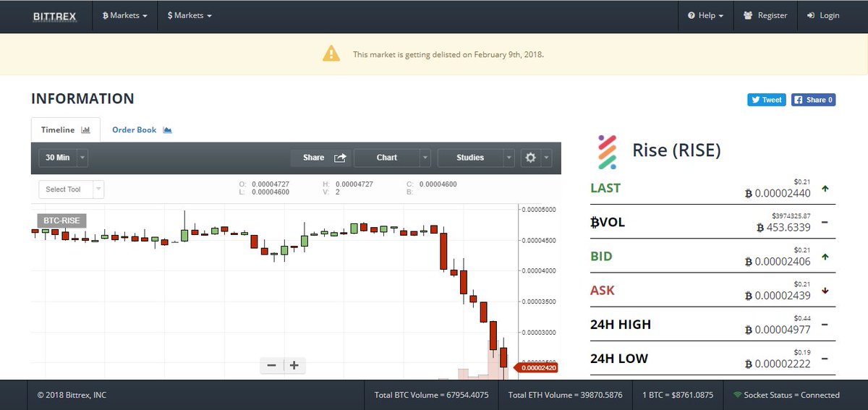Click the Facebook Share button

point(813,100)
